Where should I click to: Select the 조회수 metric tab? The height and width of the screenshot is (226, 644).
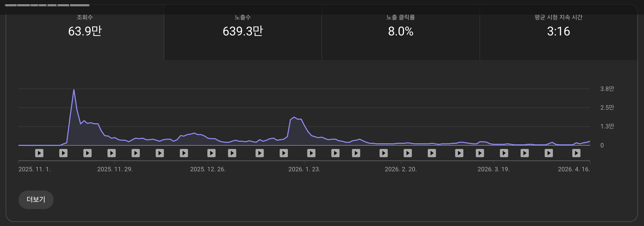tap(85, 32)
